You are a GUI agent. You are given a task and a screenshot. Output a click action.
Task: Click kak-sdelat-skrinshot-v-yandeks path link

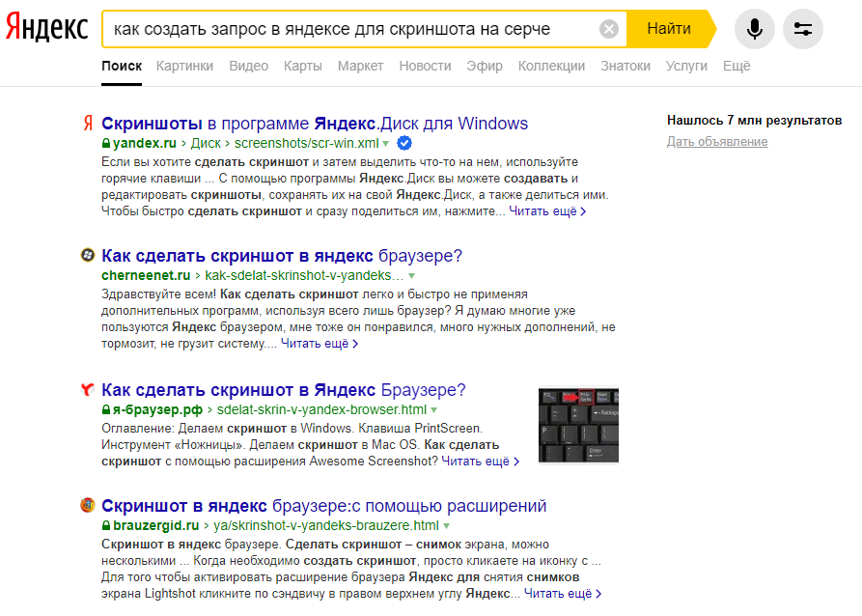304,275
